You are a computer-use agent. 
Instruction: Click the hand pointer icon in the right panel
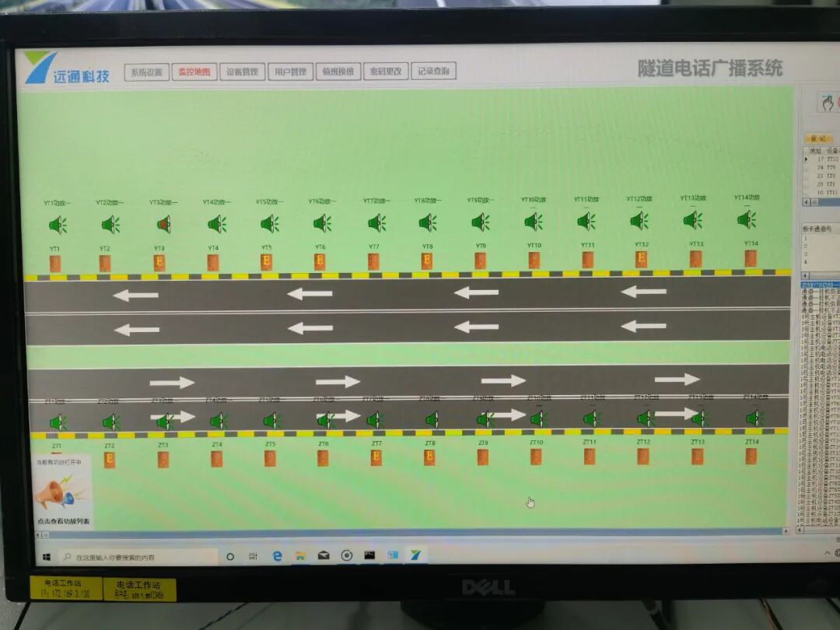(x=827, y=103)
